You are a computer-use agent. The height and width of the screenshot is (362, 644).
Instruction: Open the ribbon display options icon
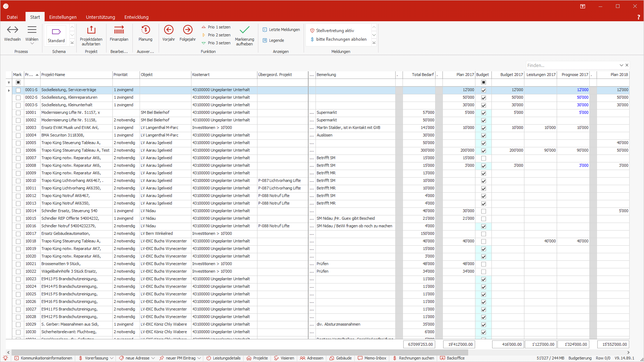click(x=582, y=6)
